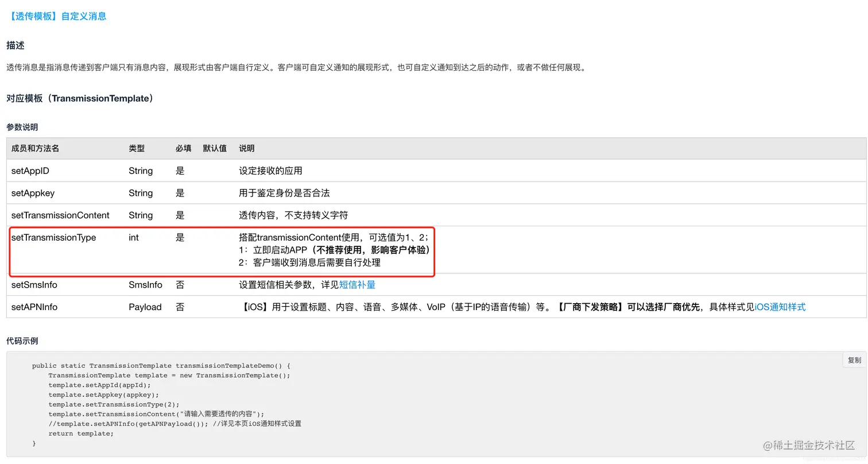Screen dimensions: 868x464
Task: Select the setAppkey cell
Action: 33,193
